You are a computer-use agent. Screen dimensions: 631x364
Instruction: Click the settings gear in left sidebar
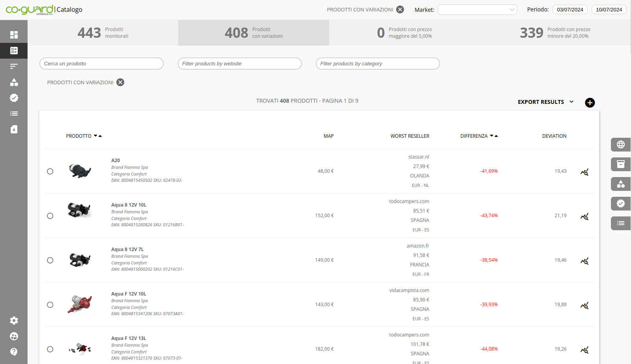[14, 321]
